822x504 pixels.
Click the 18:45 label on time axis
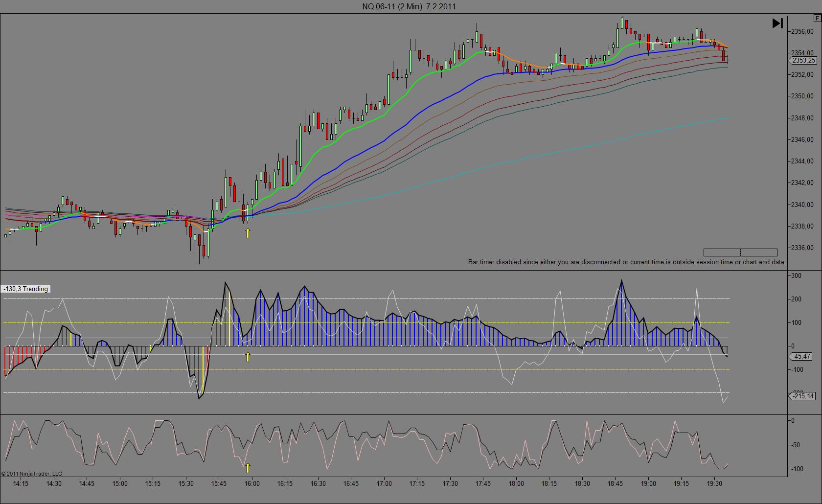pos(615,483)
